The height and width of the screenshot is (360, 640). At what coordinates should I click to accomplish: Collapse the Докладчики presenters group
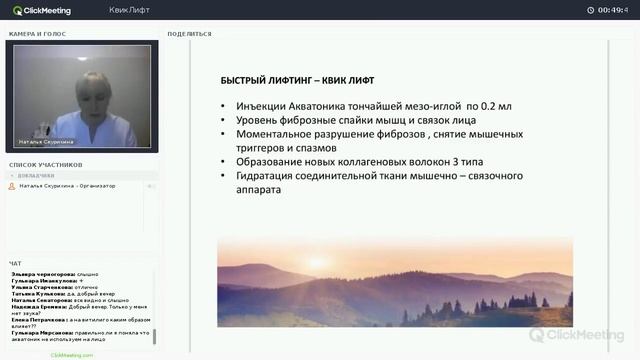12,176
